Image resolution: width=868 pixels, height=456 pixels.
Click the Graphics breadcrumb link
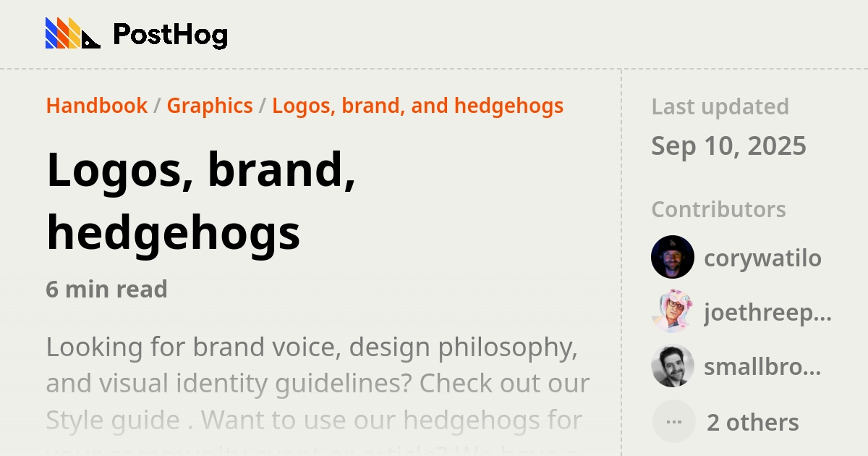coord(210,106)
